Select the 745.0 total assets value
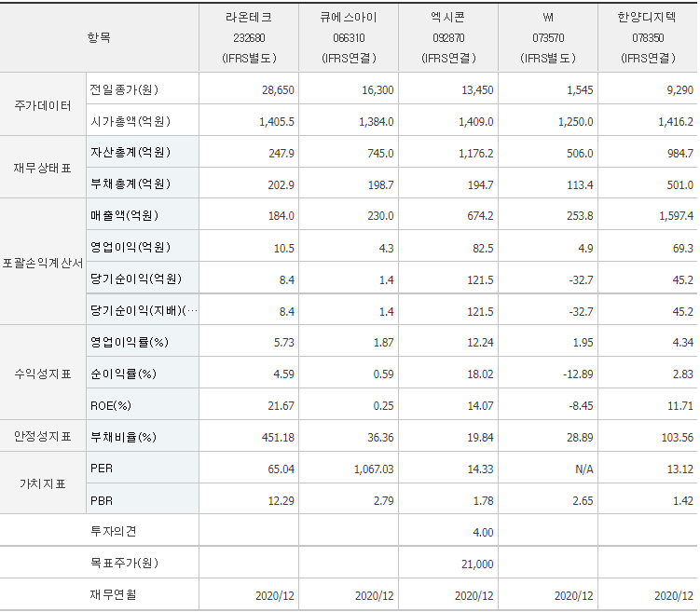 coord(380,154)
